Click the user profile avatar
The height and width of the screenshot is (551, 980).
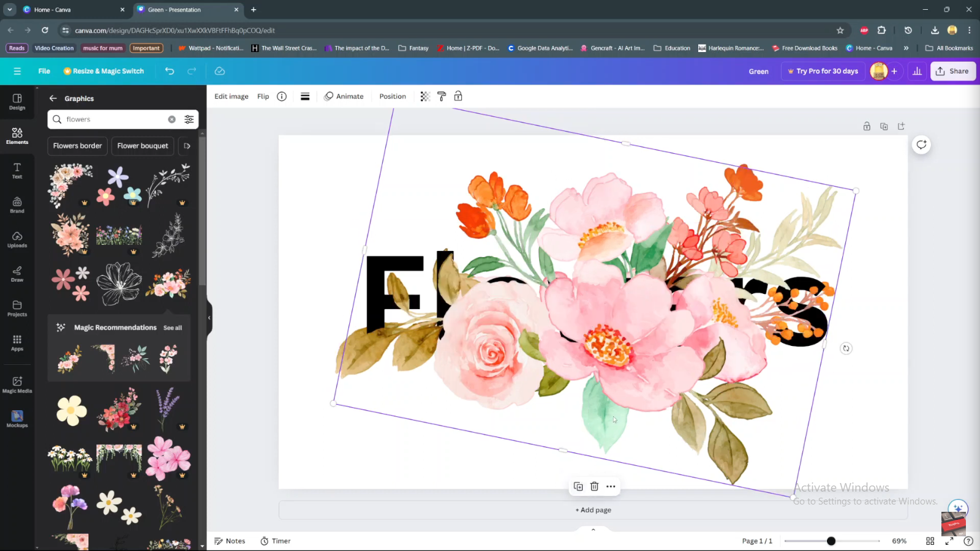[x=878, y=71]
